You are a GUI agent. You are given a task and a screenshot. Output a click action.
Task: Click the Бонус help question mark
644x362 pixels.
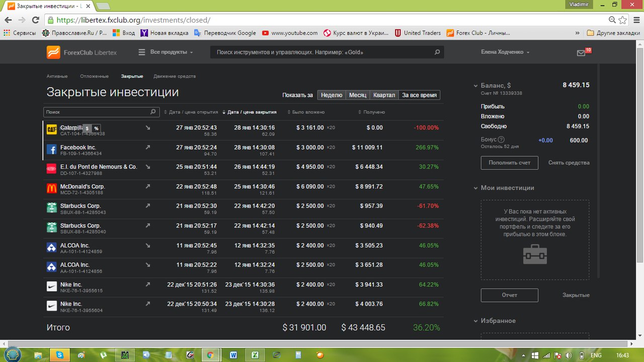(x=501, y=140)
